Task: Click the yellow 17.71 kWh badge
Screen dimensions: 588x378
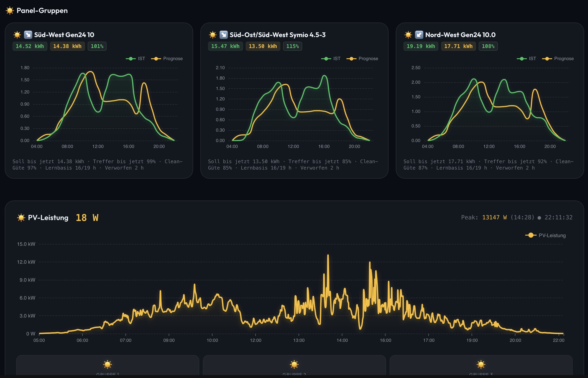Action: tap(459, 46)
